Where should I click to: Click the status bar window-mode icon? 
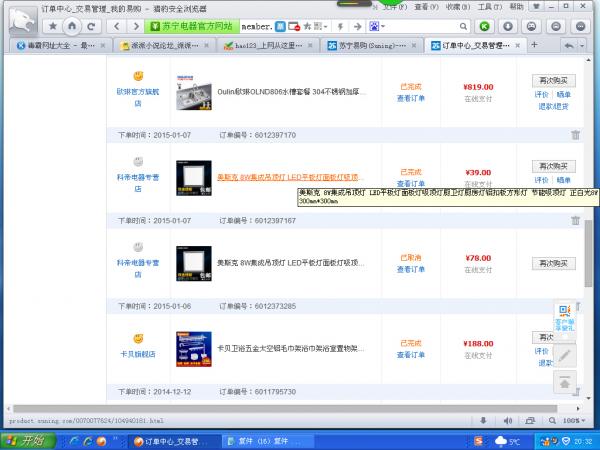(530, 421)
